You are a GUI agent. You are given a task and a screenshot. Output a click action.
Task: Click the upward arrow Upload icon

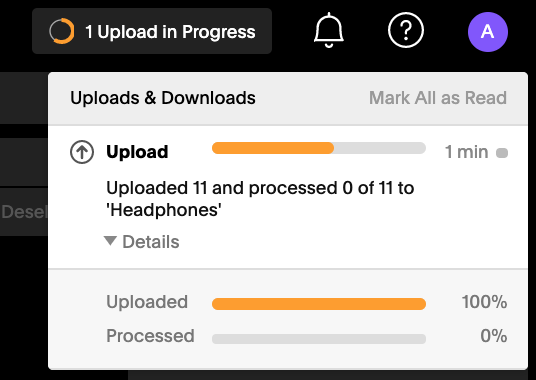(x=82, y=152)
